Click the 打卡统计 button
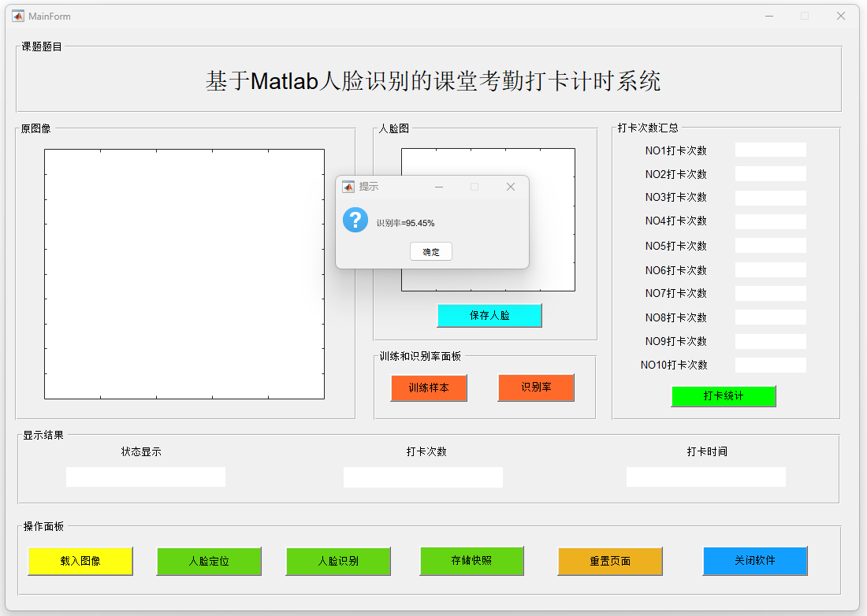Image resolution: width=867 pixels, height=616 pixels. coord(724,396)
